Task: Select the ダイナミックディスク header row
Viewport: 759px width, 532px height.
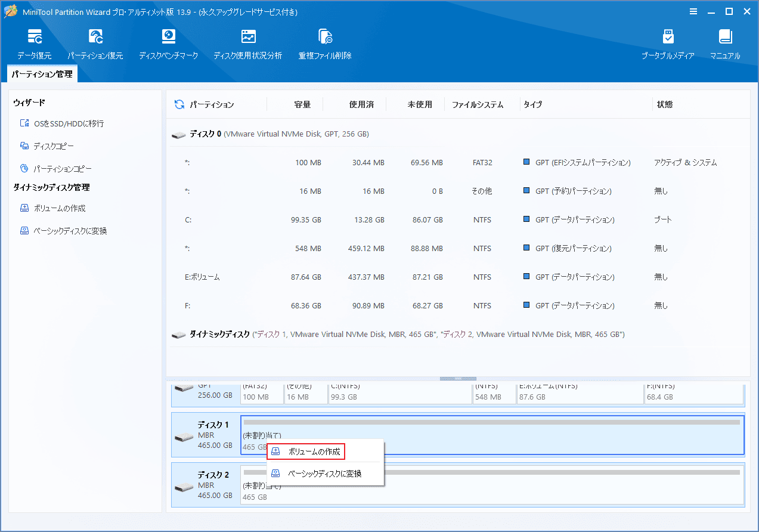Action: tap(458, 335)
